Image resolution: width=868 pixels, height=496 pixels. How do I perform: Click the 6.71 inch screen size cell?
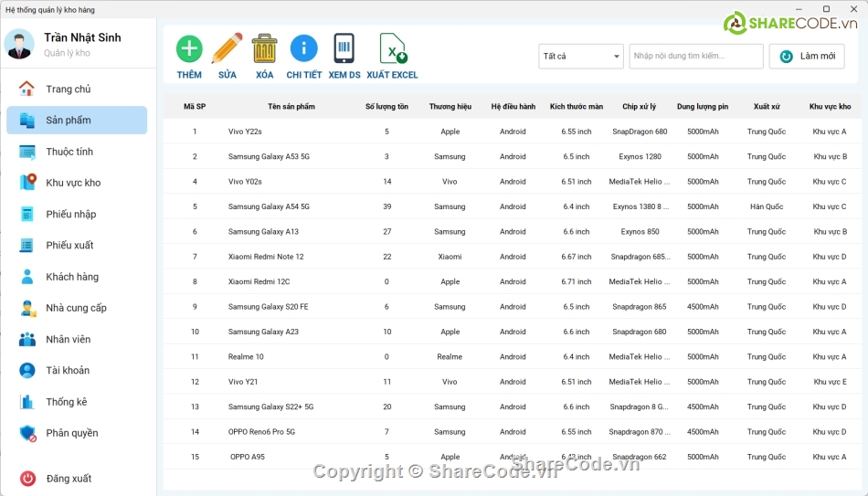point(576,281)
